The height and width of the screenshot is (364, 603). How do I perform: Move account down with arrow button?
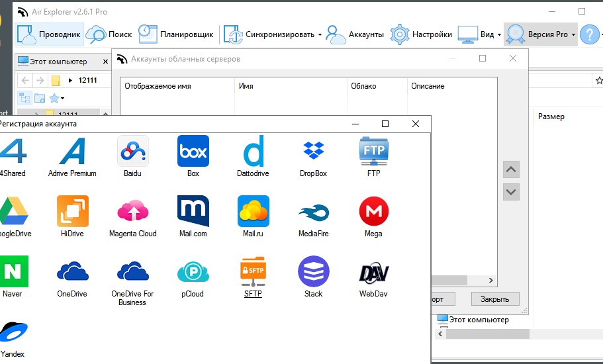point(511,192)
